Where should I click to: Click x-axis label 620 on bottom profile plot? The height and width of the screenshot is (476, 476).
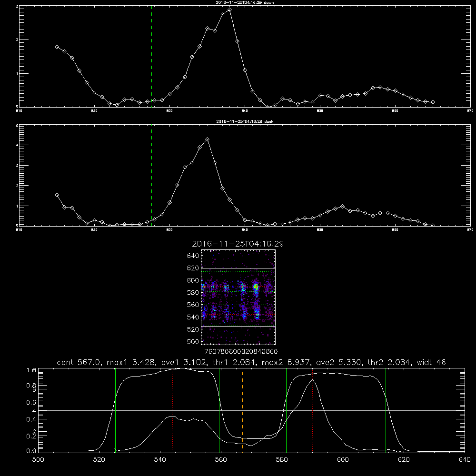[x=404, y=459]
